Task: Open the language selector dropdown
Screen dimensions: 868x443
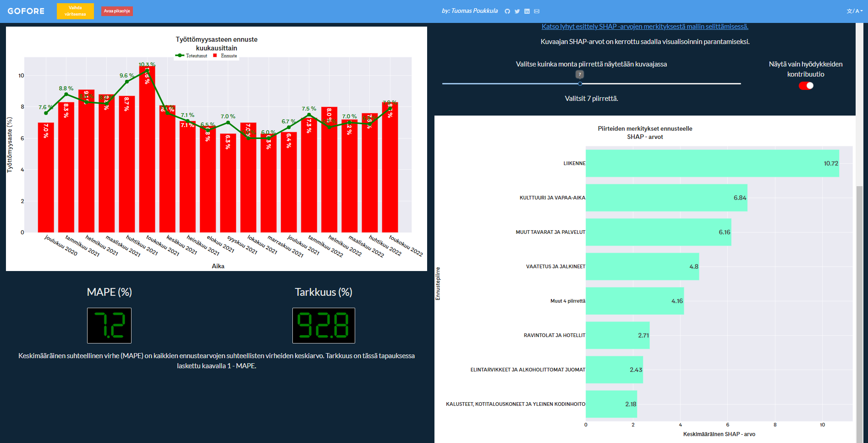Action: tap(854, 11)
